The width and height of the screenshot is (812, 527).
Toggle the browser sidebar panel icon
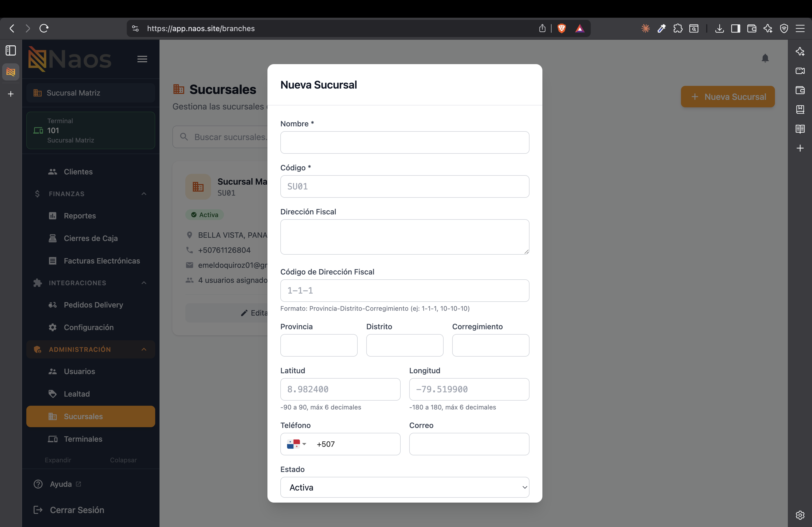pos(735,28)
